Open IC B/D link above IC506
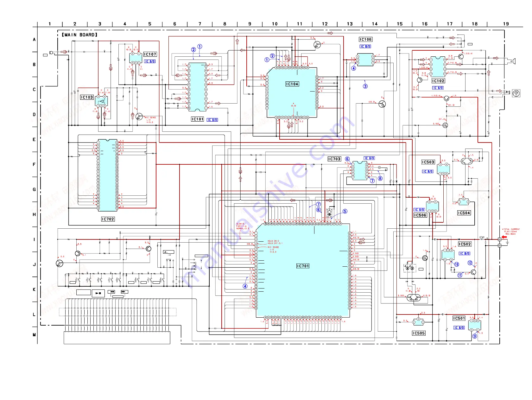532x400 pixels. [x=419, y=210]
